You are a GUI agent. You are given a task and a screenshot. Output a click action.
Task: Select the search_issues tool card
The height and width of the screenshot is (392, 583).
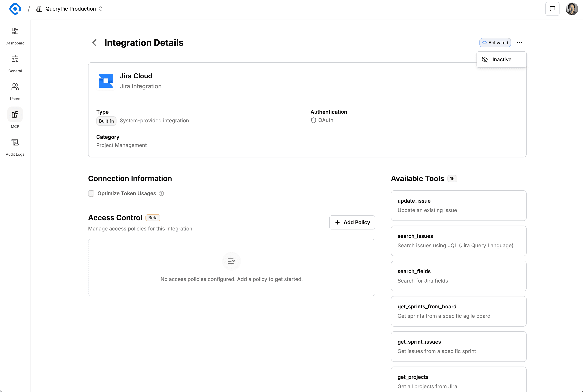(x=458, y=241)
